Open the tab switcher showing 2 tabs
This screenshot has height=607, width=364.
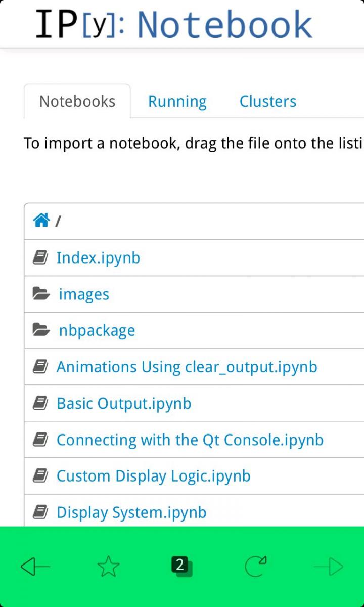[x=181, y=567]
